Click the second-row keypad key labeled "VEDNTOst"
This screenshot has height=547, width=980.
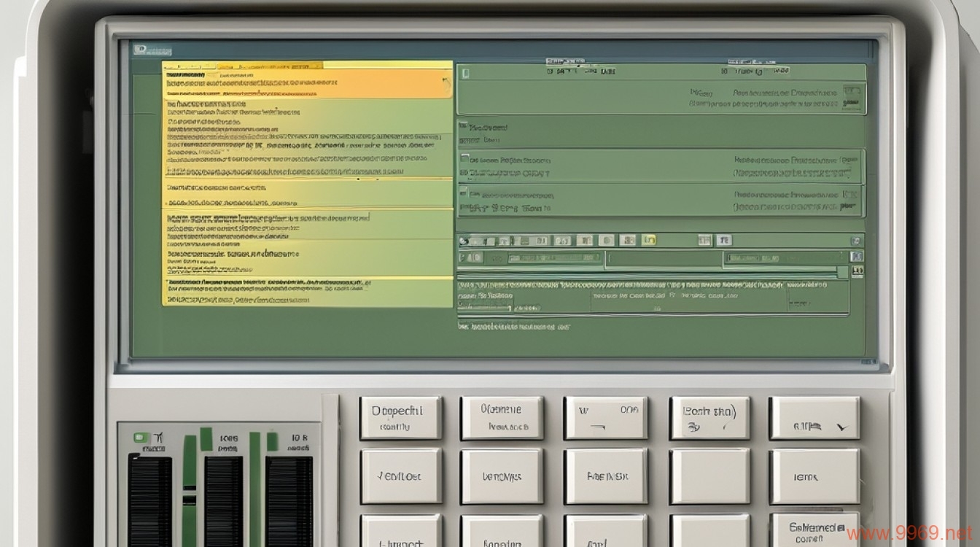pyautogui.click(x=401, y=476)
